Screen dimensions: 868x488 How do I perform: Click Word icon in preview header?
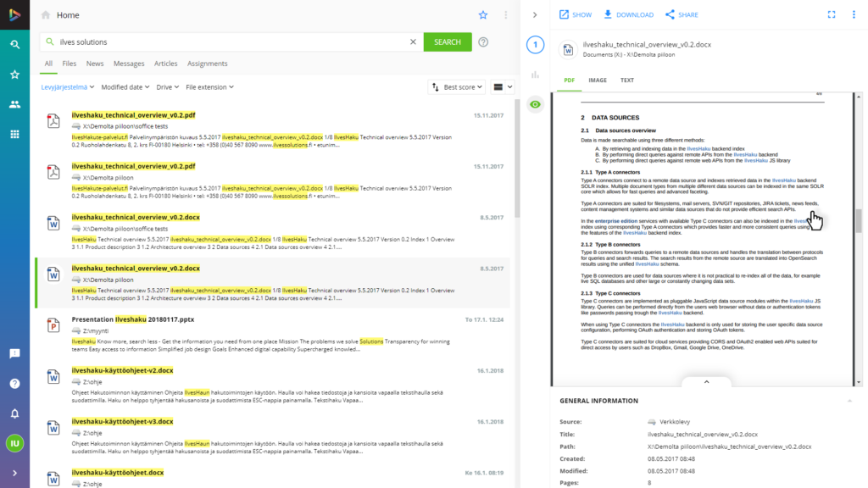[569, 50]
